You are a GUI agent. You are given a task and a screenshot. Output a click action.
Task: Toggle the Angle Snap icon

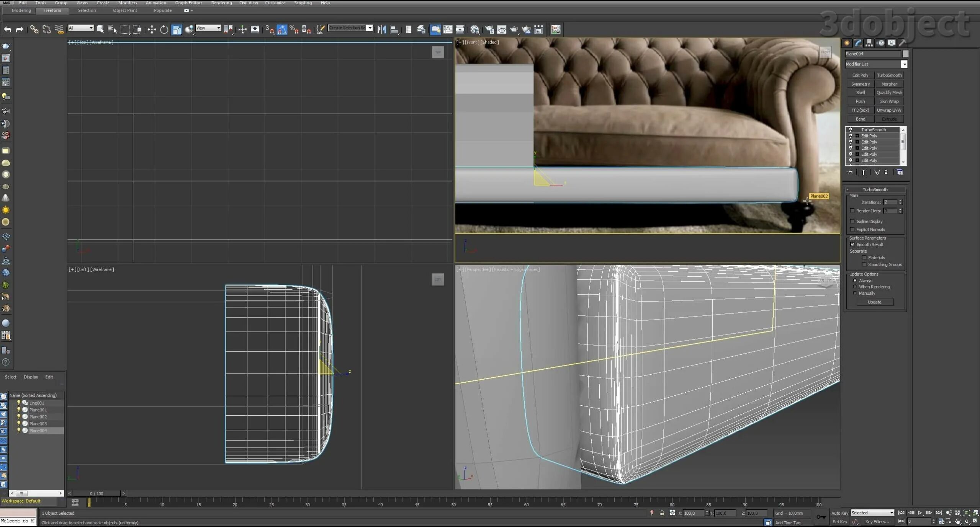[282, 29]
